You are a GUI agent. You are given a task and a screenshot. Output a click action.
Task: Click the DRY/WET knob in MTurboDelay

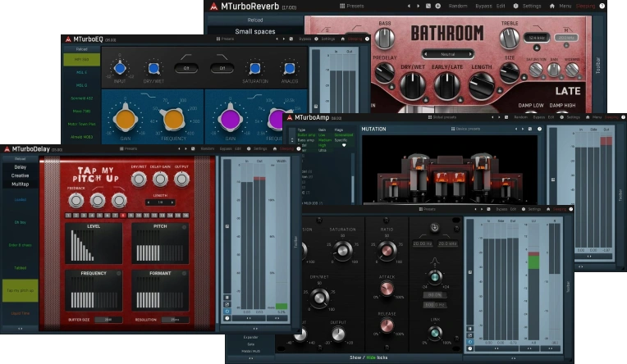coord(139,179)
